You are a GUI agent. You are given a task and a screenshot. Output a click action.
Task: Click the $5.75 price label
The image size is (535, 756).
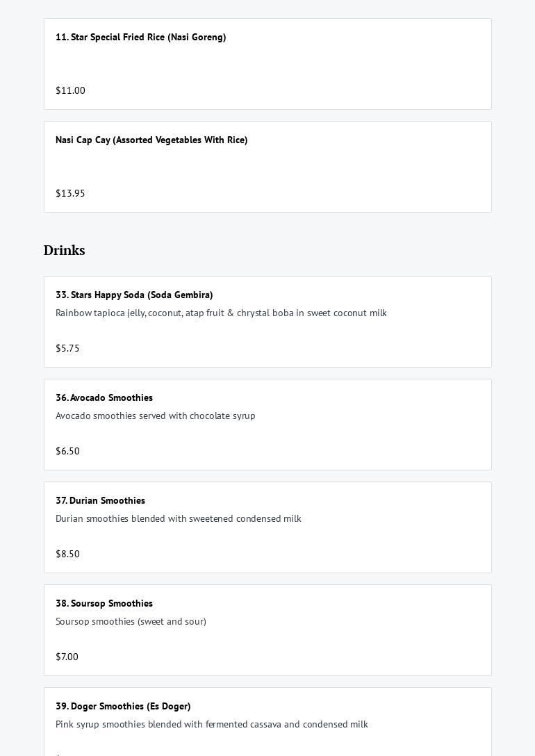tap(67, 348)
